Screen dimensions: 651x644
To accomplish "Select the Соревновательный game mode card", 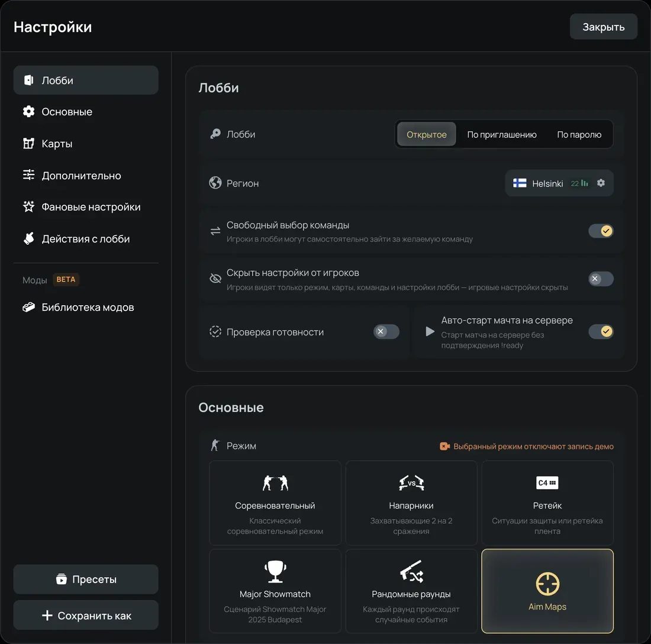I will click(x=275, y=503).
